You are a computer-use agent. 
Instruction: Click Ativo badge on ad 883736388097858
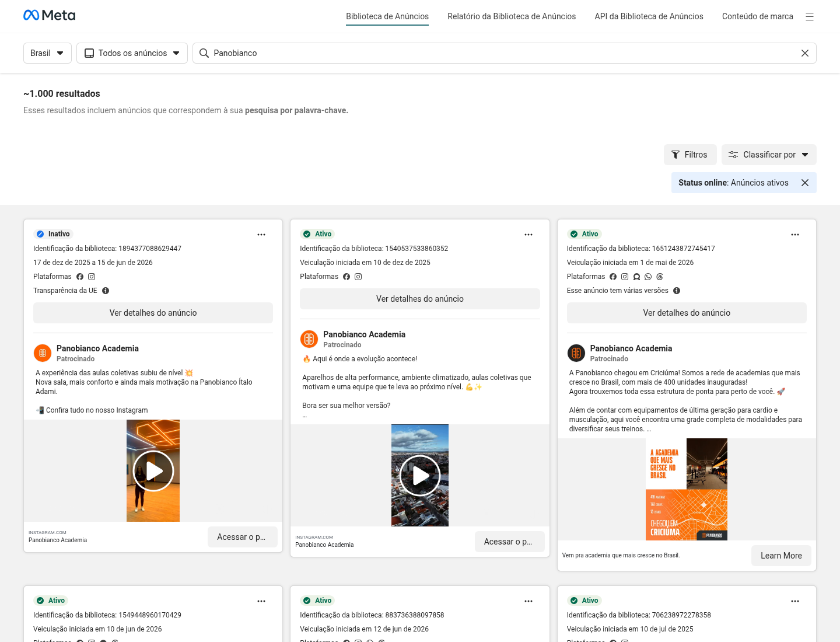[x=317, y=601]
